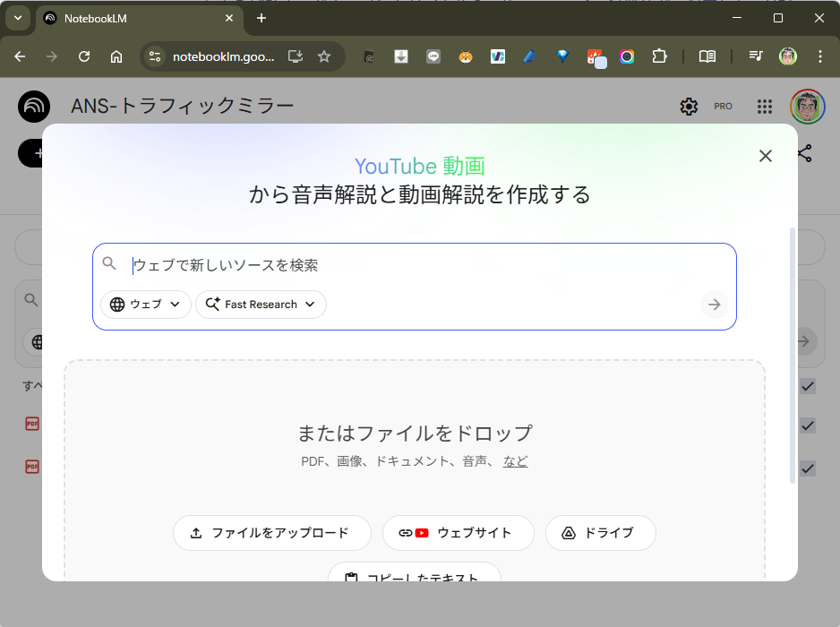Open the Google apps grid
The width and height of the screenshot is (840, 627).
pyautogui.click(x=764, y=107)
